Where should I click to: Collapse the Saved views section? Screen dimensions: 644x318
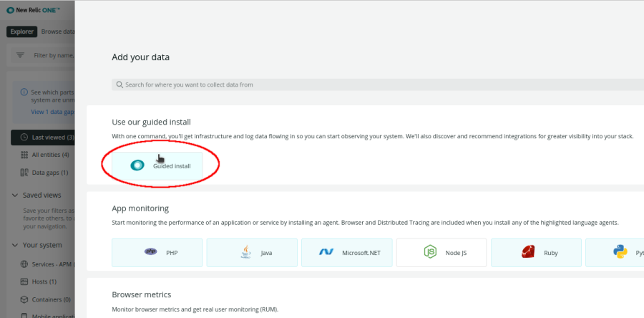pos(16,195)
